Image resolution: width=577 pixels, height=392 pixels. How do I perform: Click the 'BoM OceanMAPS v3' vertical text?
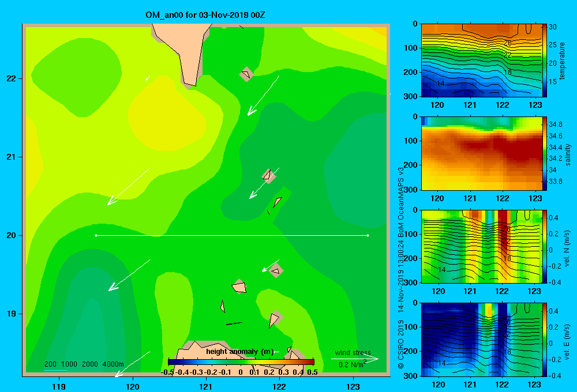pos(401,202)
